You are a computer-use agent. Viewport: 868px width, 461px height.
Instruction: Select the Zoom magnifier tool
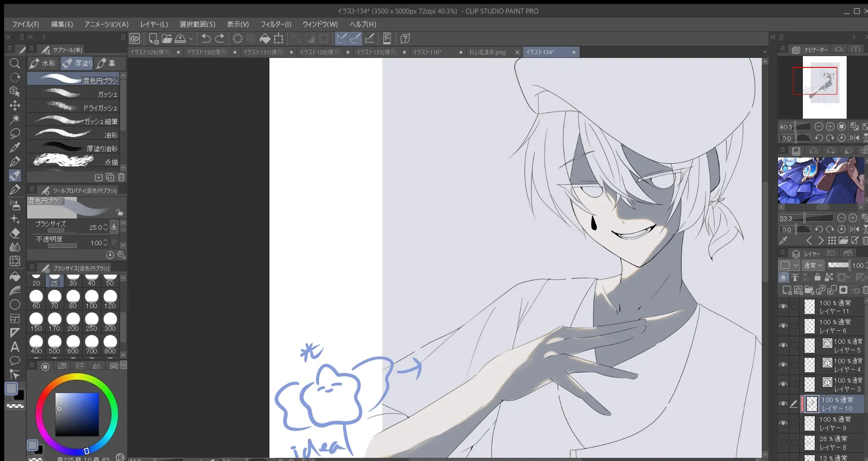point(14,63)
